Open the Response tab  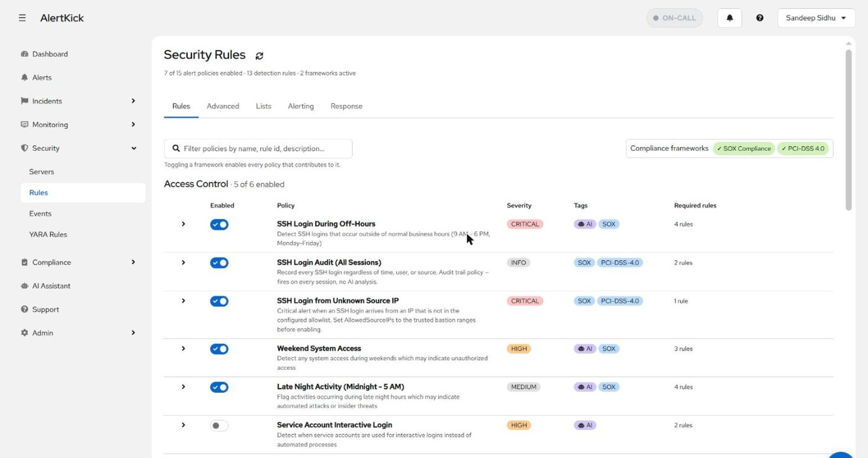point(347,106)
